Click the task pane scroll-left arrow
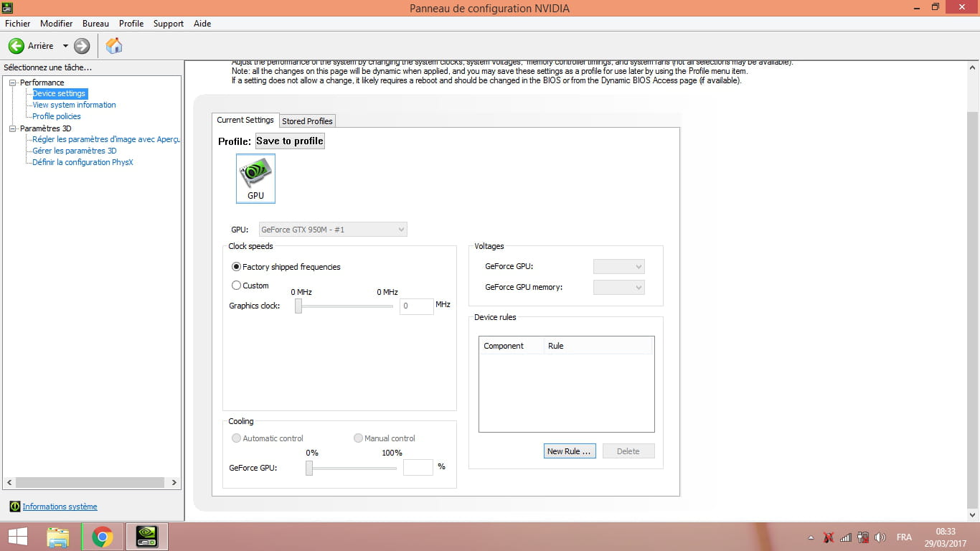The height and width of the screenshot is (551, 980). (9, 483)
